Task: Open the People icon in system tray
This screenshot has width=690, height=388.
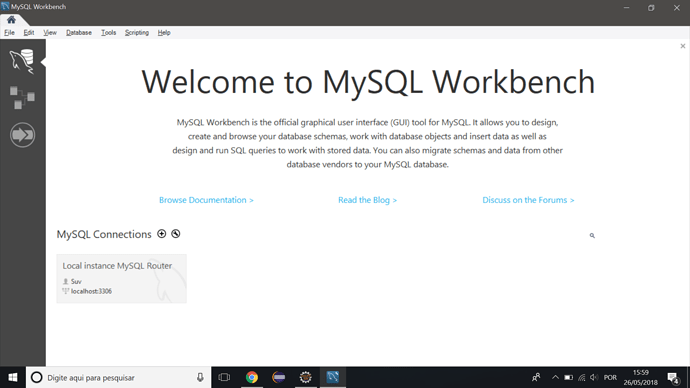Action: point(536,377)
